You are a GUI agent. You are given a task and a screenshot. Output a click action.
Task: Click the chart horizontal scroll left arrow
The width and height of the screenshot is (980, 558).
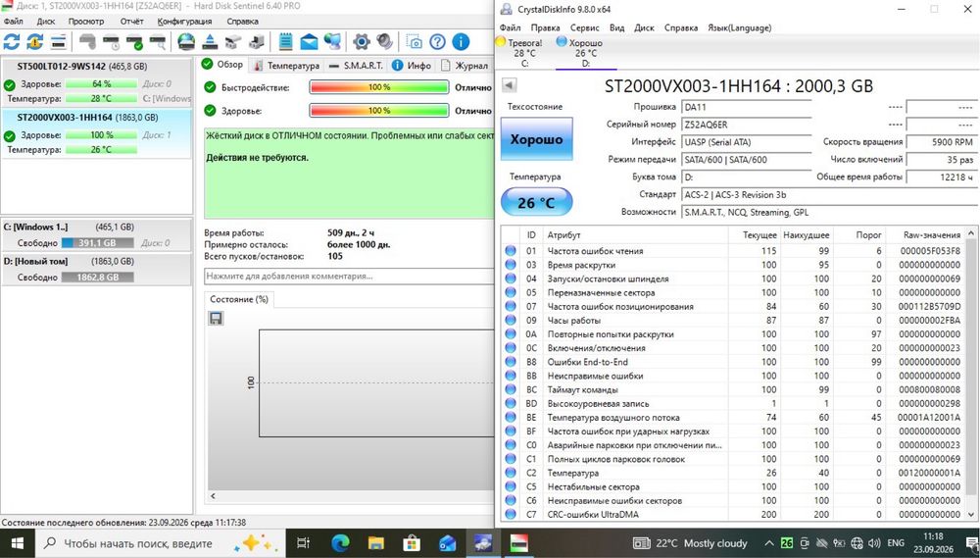point(213,495)
